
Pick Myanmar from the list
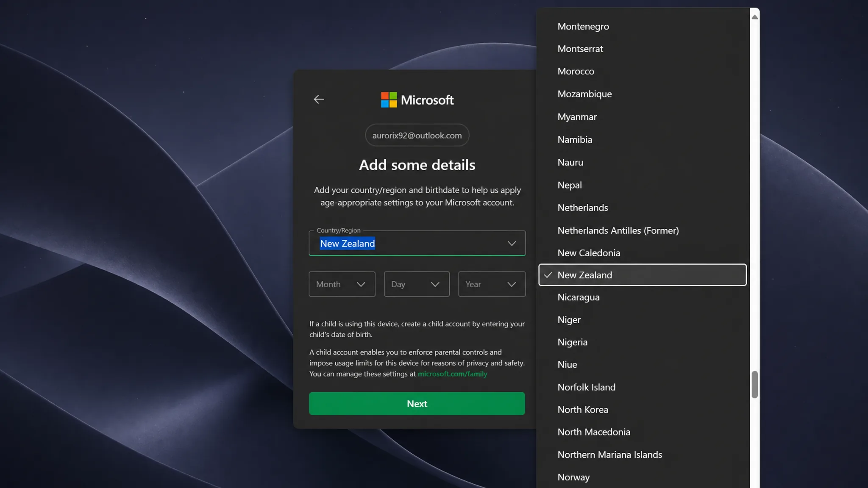pos(643,117)
